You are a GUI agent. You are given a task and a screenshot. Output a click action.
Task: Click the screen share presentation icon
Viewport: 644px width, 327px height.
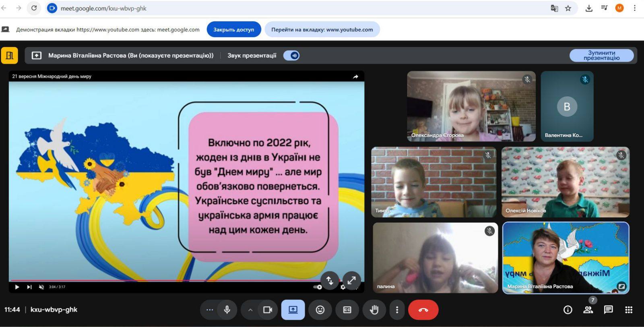pos(293,310)
